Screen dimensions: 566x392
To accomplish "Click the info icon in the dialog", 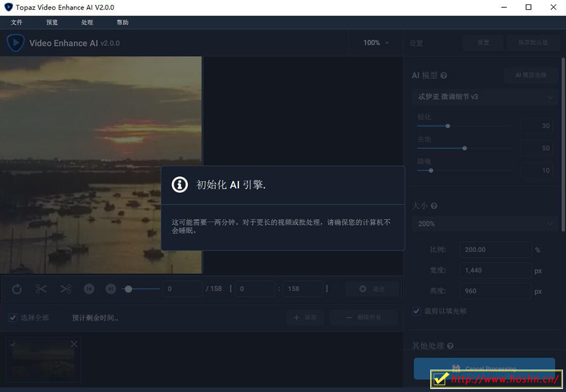I will coord(180,185).
